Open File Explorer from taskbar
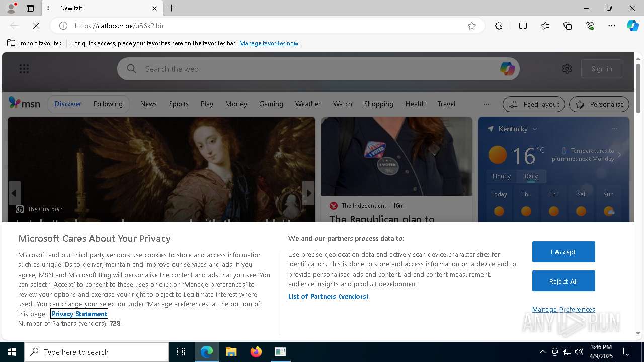644x362 pixels. (x=231, y=352)
